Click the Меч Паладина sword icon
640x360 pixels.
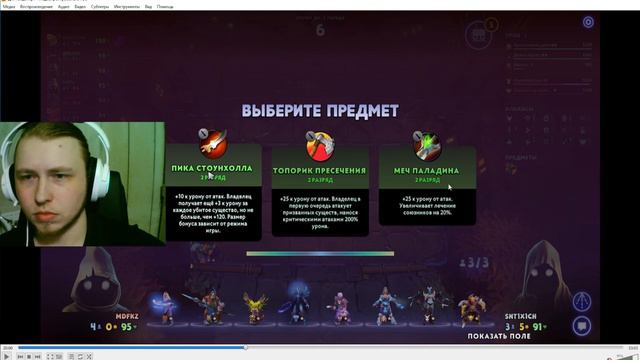point(427,146)
